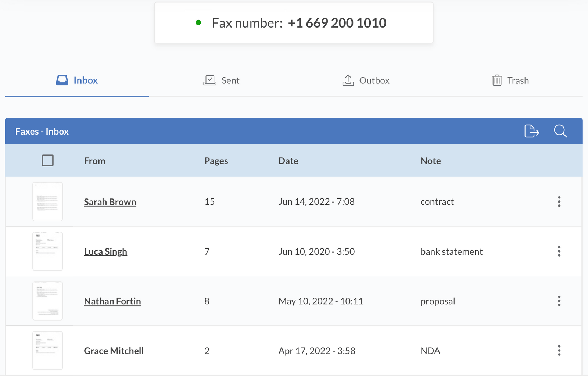Click the export faxes icon
Image resolution: width=588 pixels, height=376 pixels.
pos(531,131)
